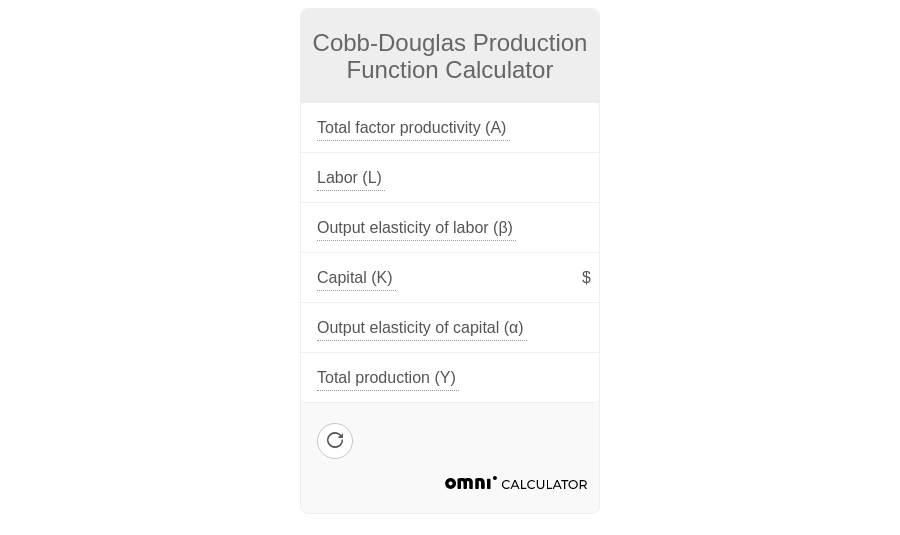Screen dimensions: 900x535
Task: Click the word CALCULATOR in the footer branding
Action: 544,485
